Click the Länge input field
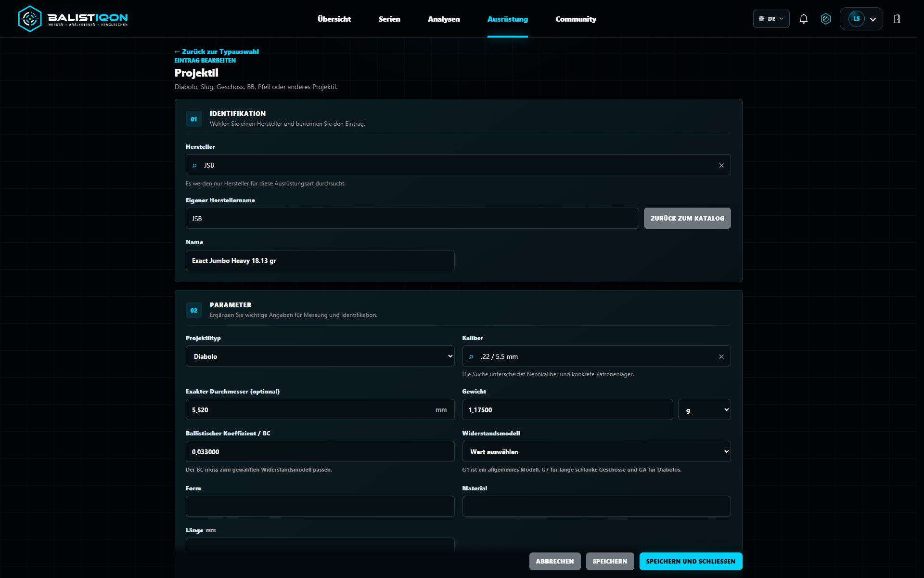Viewport: 924px width, 578px height. pyautogui.click(x=320, y=545)
